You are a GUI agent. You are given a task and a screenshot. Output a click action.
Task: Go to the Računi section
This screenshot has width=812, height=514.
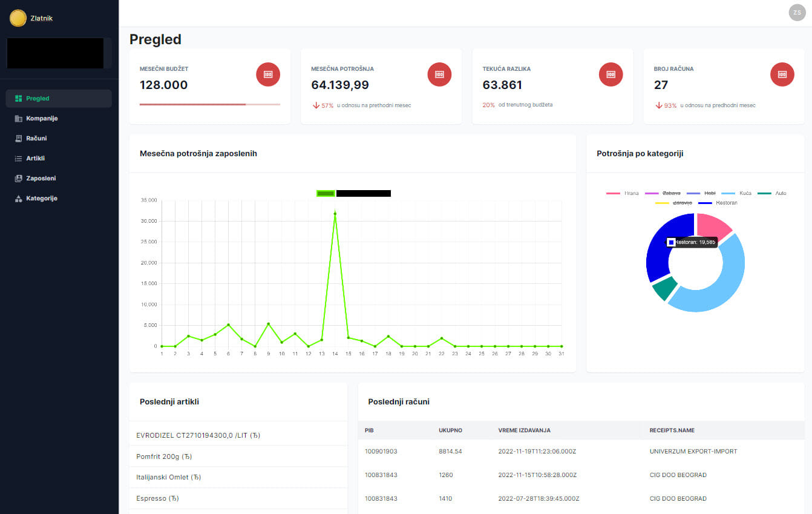tap(59, 139)
